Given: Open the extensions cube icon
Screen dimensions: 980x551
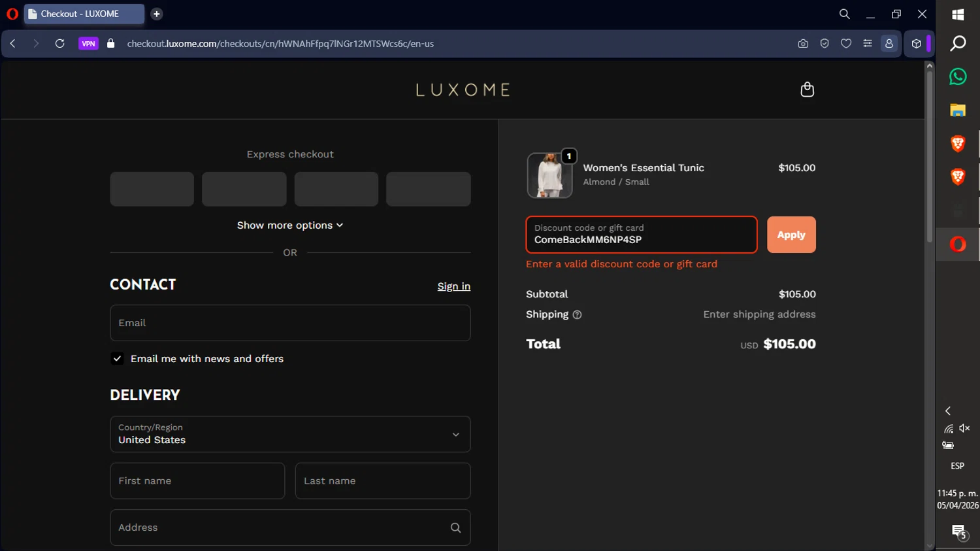Looking at the screenshot, I should 917,44.
